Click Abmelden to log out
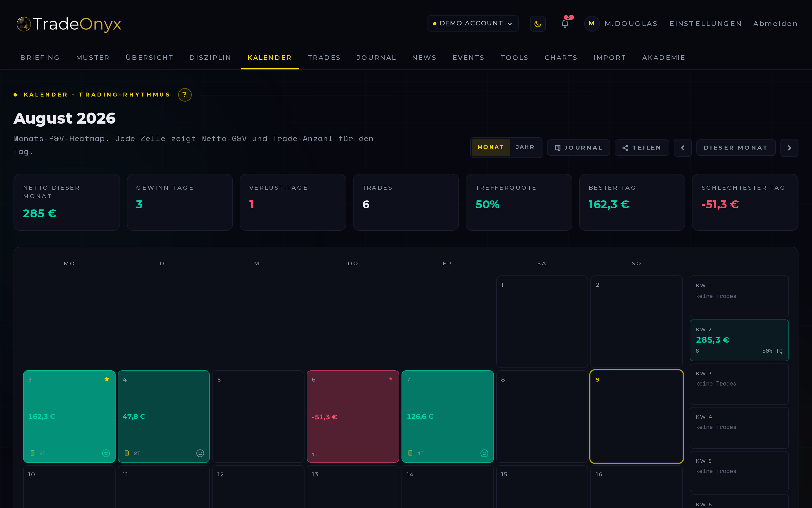Image resolution: width=812 pixels, height=508 pixels. click(x=775, y=23)
